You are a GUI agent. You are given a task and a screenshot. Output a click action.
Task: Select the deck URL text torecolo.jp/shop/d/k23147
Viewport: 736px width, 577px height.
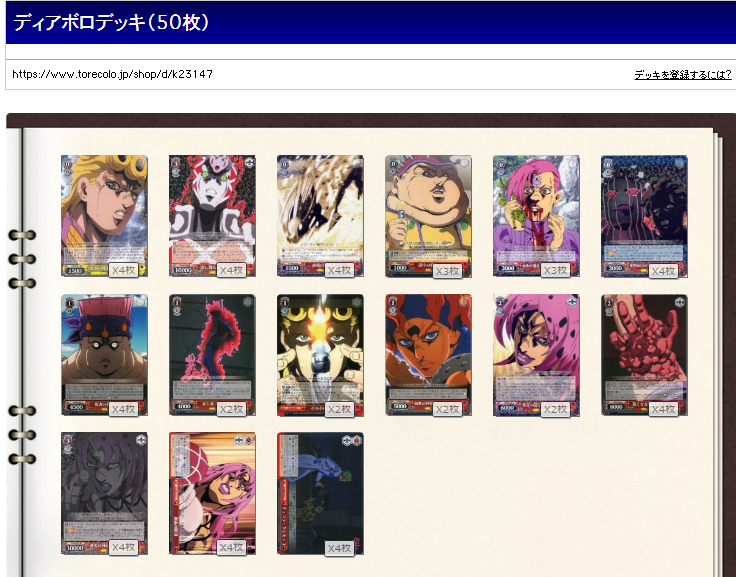click(x=112, y=74)
